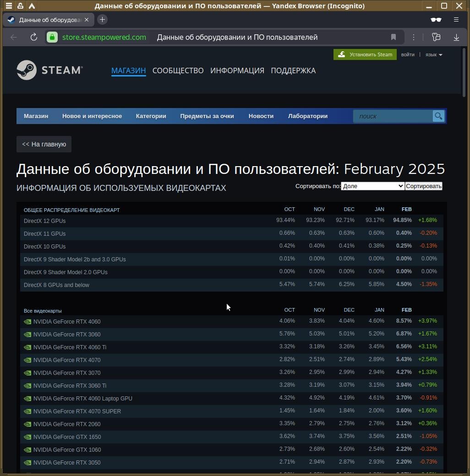Click the 94.85% FEB value for DirectX 12

[402, 220]
